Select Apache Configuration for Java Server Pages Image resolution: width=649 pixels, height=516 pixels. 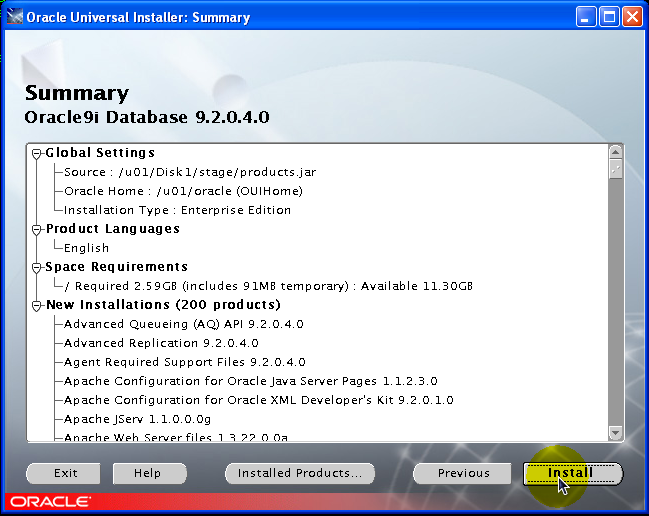250,381
